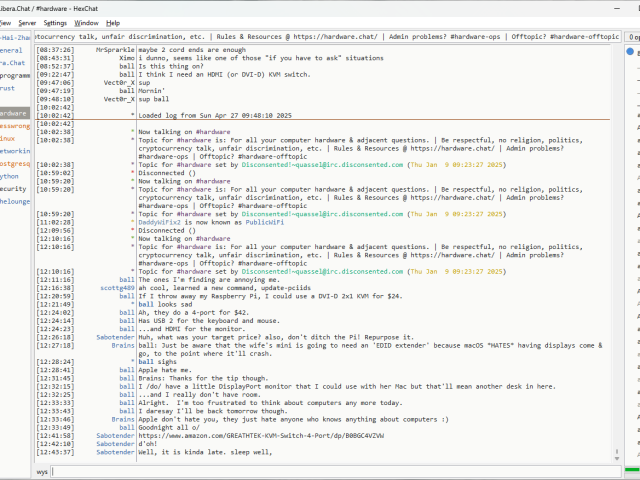The width and height of the screenshot is (640, 480).
Task: Select the highlighted hardware channel in sidebar
Action: 13,113
